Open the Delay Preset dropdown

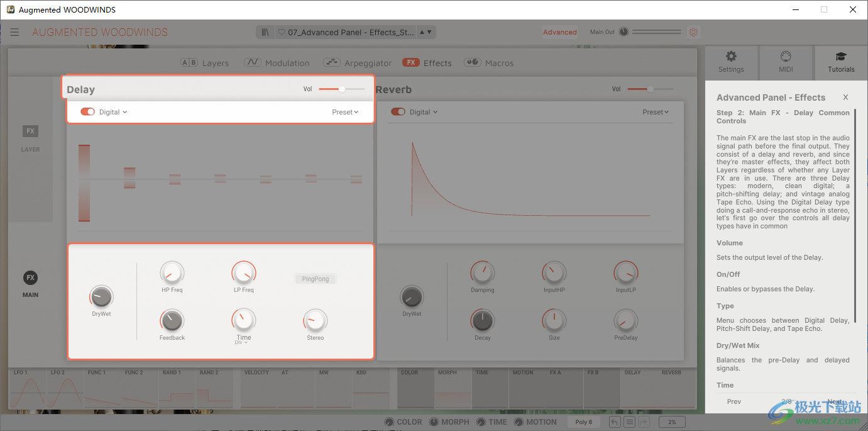[345, 112]
